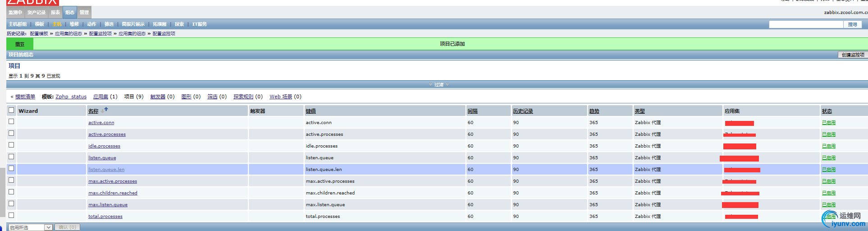
Task: Open the listen.queue.len item link
Action: click(106, 169)
